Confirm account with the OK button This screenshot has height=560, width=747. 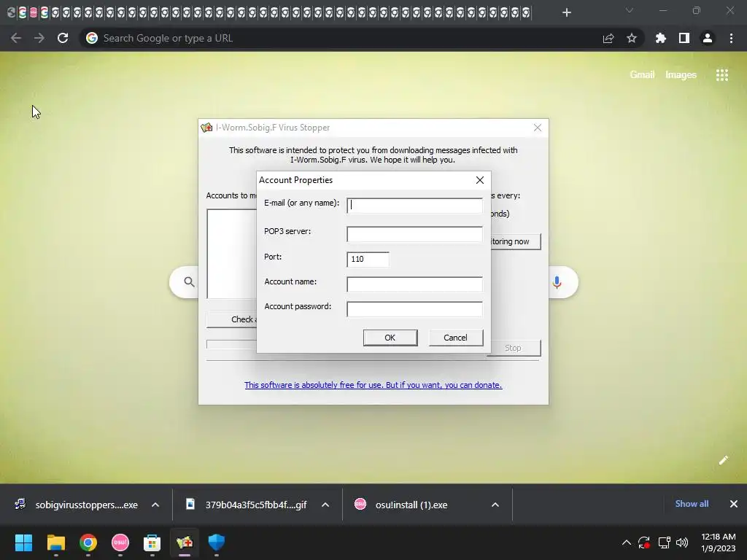tap(390, 338)
